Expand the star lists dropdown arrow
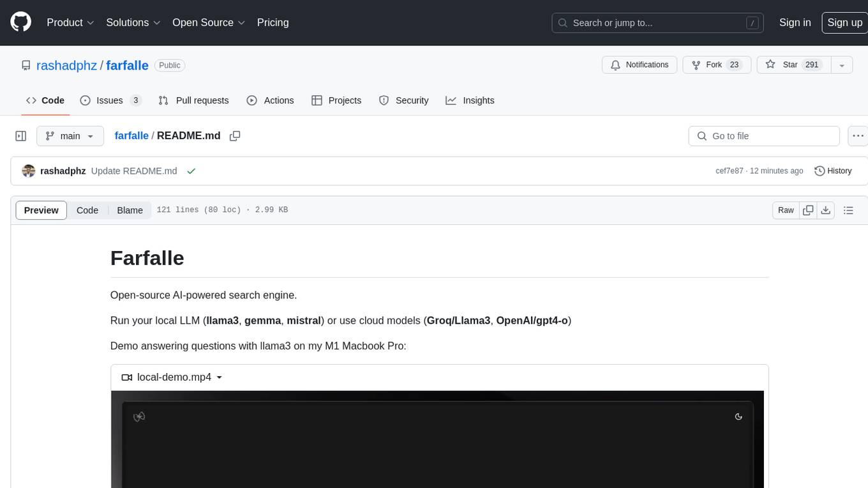The image size is (868, 488). click(x=842, y=65)
